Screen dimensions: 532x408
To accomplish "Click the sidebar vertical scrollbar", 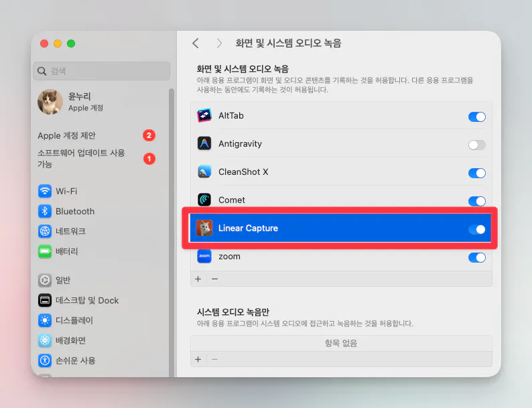I will click(172, 232).
